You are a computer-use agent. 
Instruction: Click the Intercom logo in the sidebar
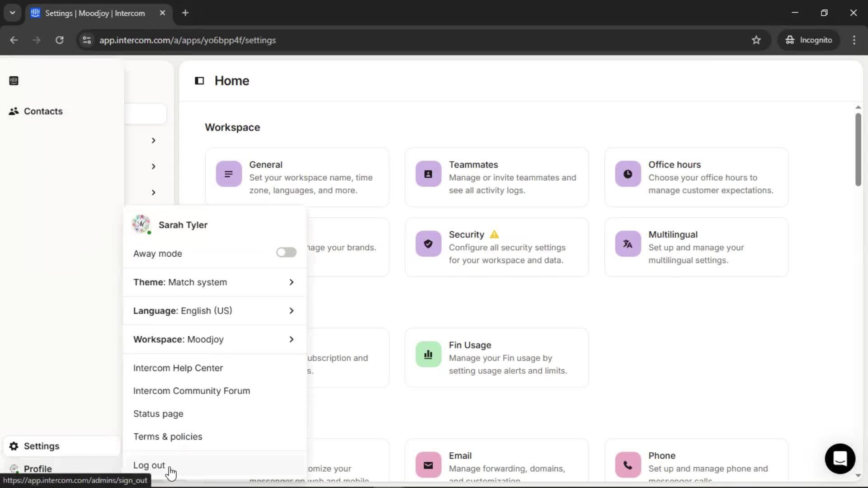[14, 80]
